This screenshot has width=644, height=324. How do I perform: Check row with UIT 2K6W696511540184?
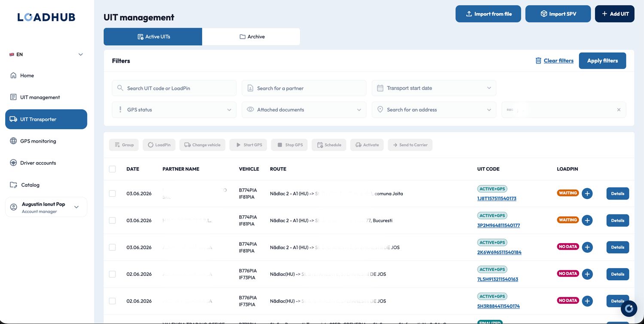click(x=112, y=247)
